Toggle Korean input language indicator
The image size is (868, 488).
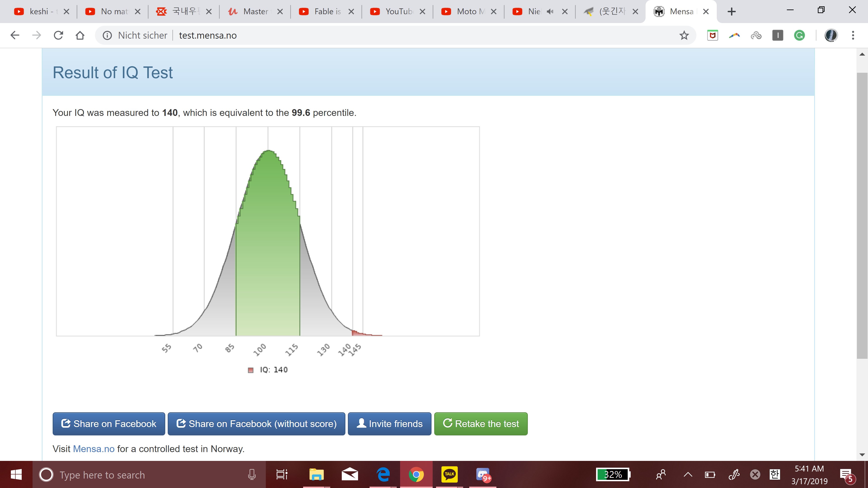[774, 474]
